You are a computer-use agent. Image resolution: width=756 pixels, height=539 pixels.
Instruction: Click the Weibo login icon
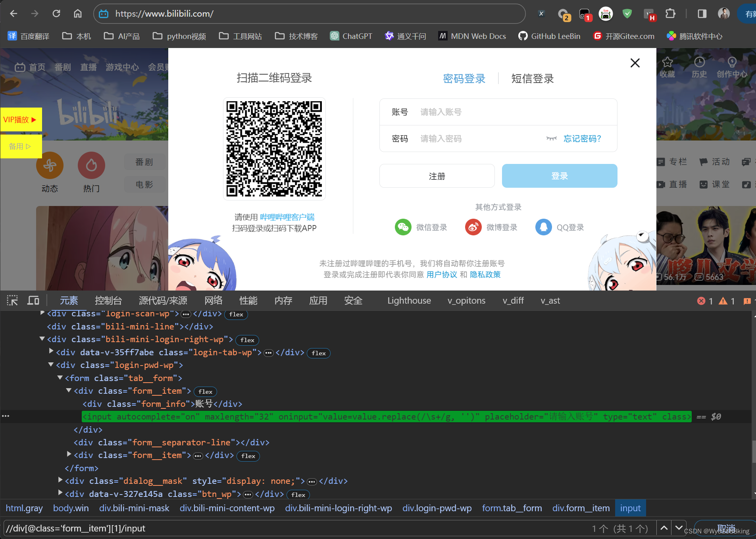coord(473,227)
